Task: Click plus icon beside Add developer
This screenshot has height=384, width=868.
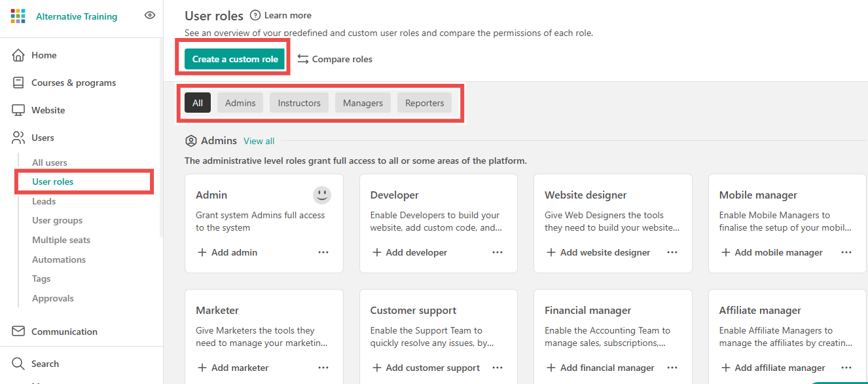Action: click(376, 252)
